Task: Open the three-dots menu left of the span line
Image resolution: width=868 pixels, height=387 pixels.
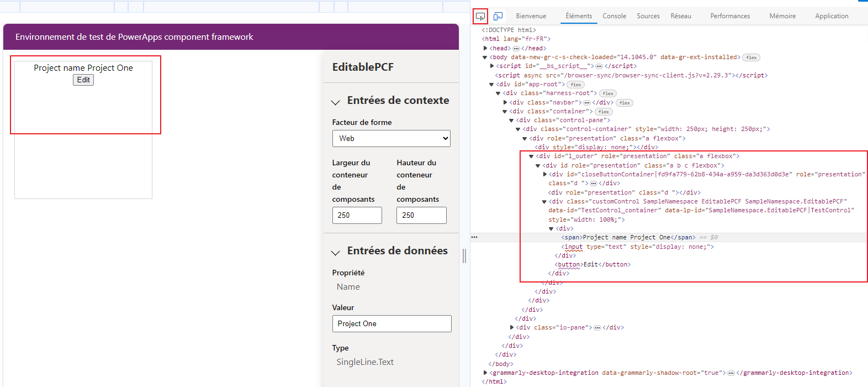Action: (x=474, y=237)
